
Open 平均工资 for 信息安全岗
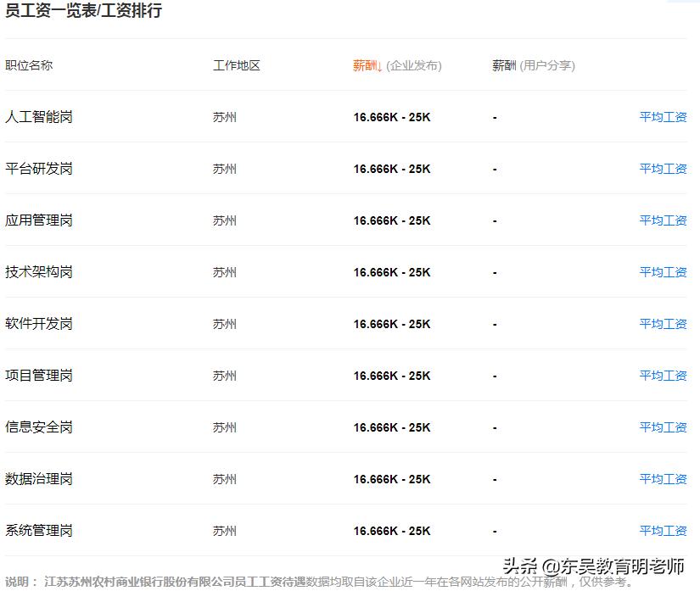coord(664,427)
